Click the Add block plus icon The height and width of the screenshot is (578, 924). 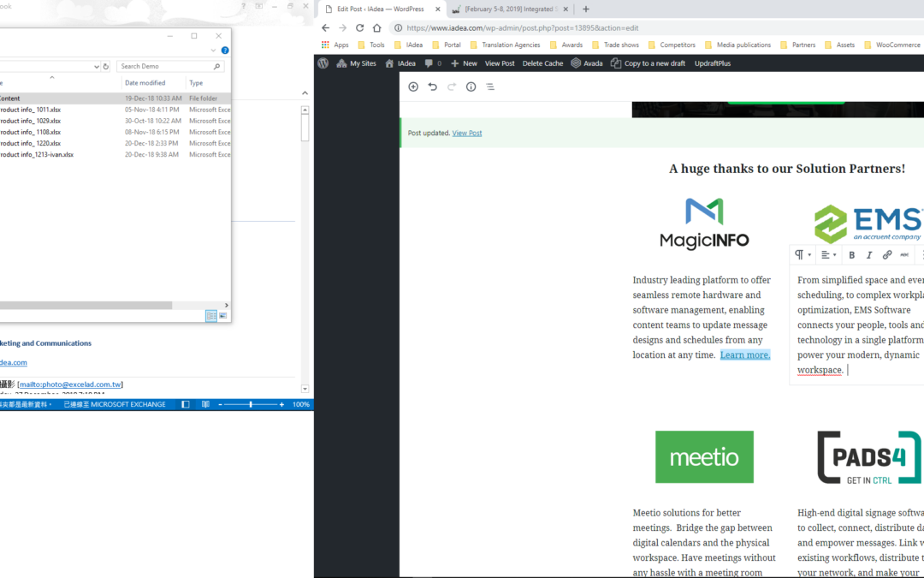click(x=413, y=86)
